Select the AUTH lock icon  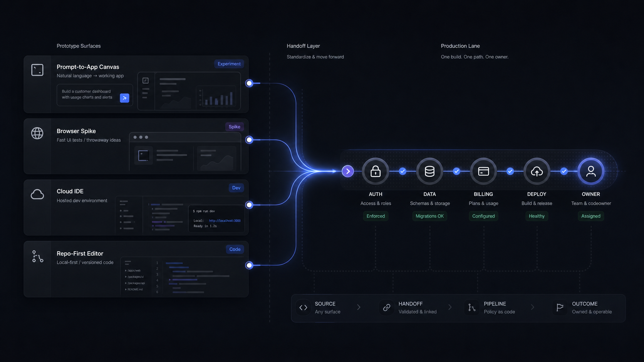(x=376, y=171)
